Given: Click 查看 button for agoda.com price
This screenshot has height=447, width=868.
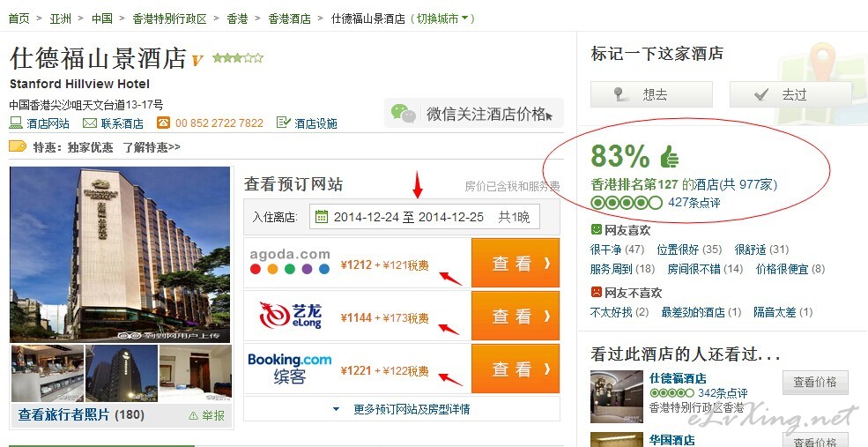Looking at the screenshot, I should [516, 263].
